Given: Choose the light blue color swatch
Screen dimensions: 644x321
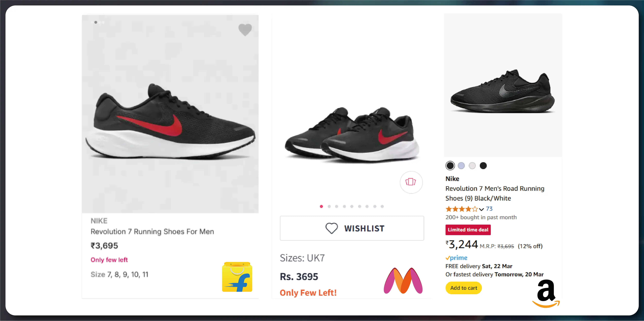Looking at the screenshot, I should point(461,166).
